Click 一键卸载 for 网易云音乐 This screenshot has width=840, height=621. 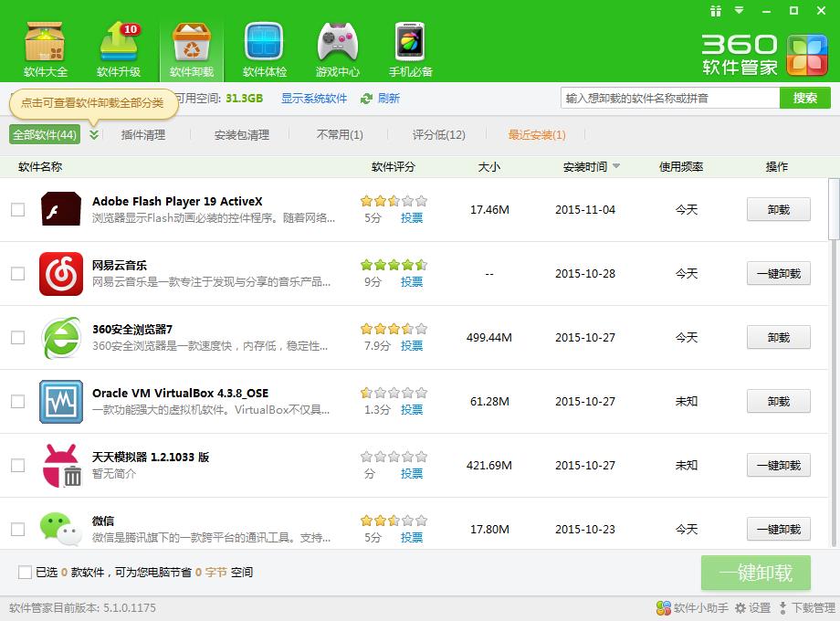pos(779,274)
